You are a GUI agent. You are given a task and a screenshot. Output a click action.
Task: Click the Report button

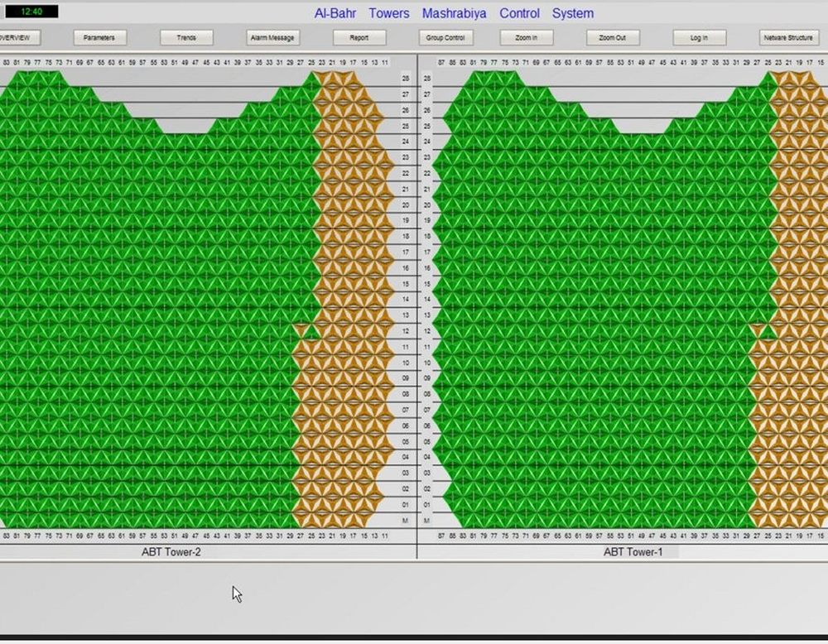pos(359,38)
